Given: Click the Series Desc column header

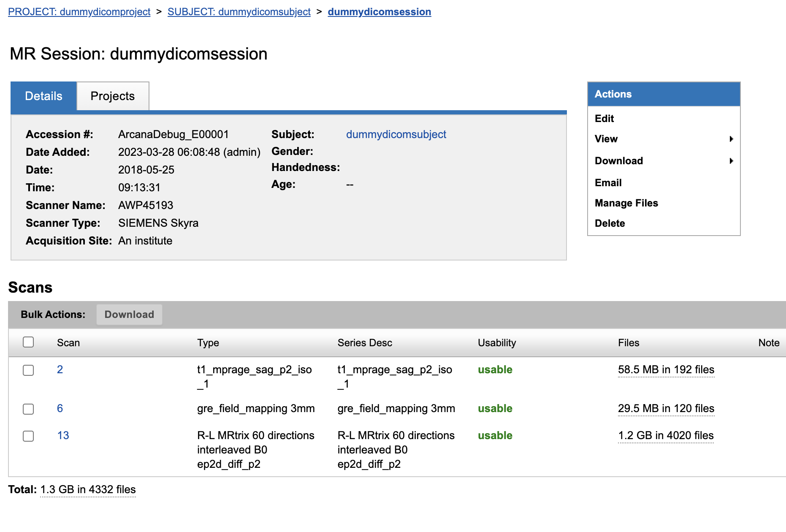Looking at the screenshot, I should click(365, 343).
